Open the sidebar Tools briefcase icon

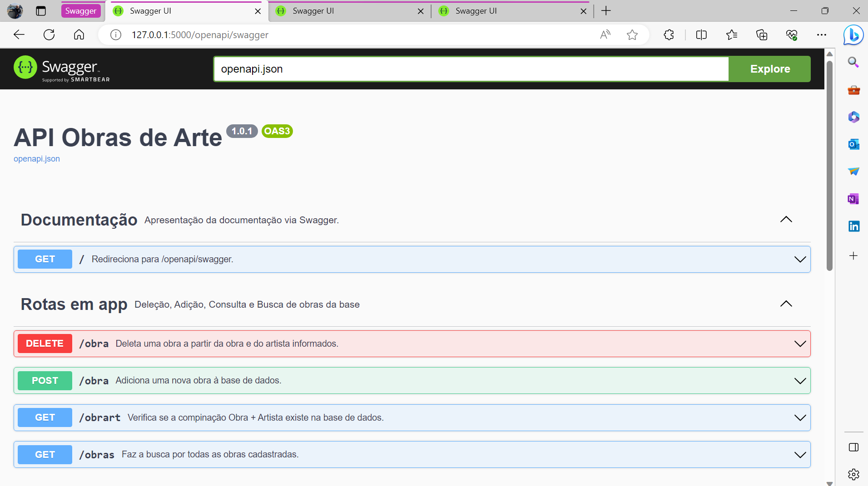tap(853, 90)
